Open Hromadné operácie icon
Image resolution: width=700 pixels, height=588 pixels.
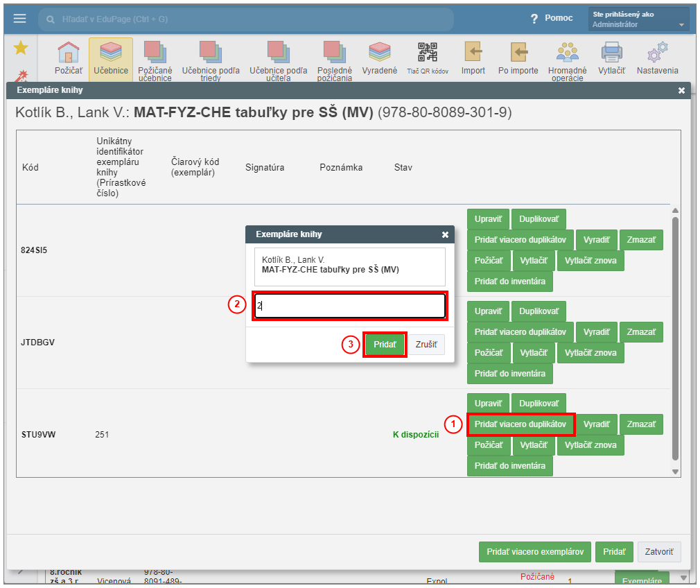[x=567, y=53]
